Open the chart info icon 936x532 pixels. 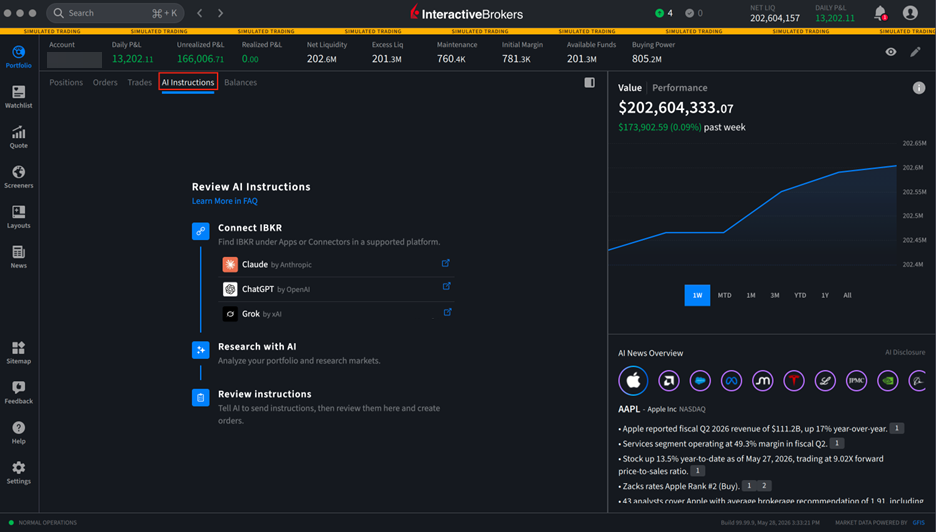919,88
